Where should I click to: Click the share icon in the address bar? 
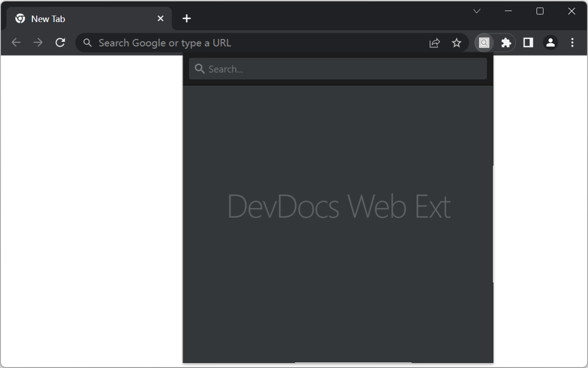pyautogui.click(x=434, y=42)
